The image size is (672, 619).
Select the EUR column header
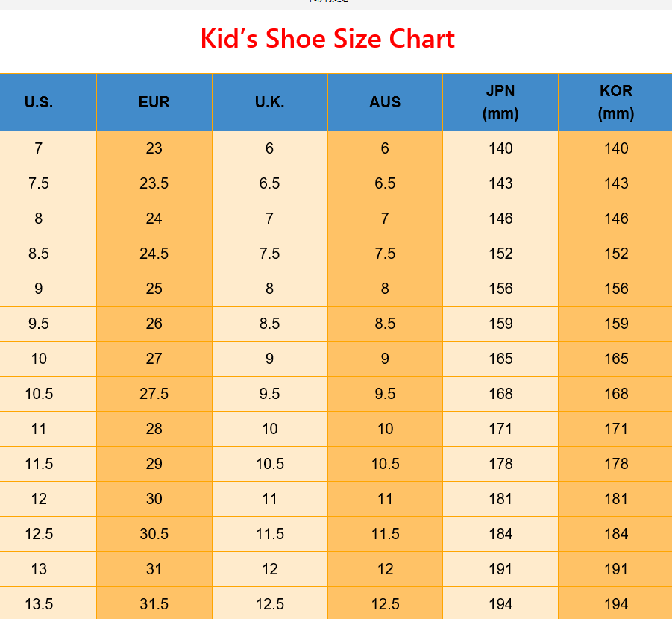click(x=154, y=102)
